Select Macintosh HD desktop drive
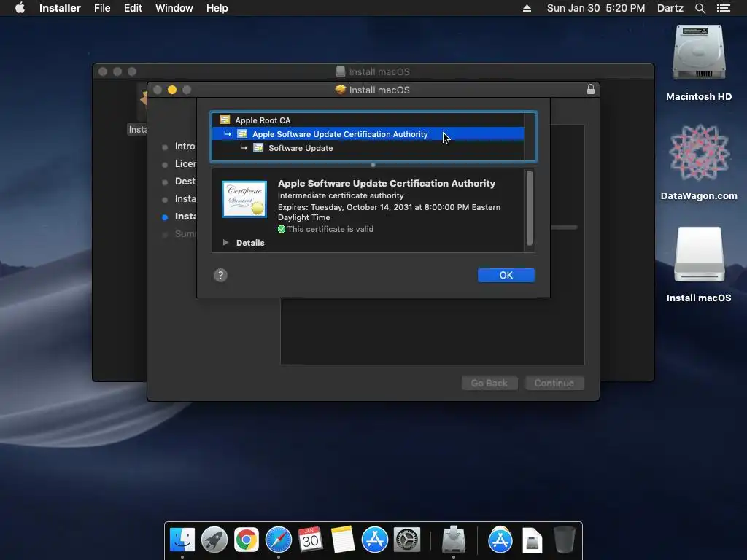 (698, 63)
